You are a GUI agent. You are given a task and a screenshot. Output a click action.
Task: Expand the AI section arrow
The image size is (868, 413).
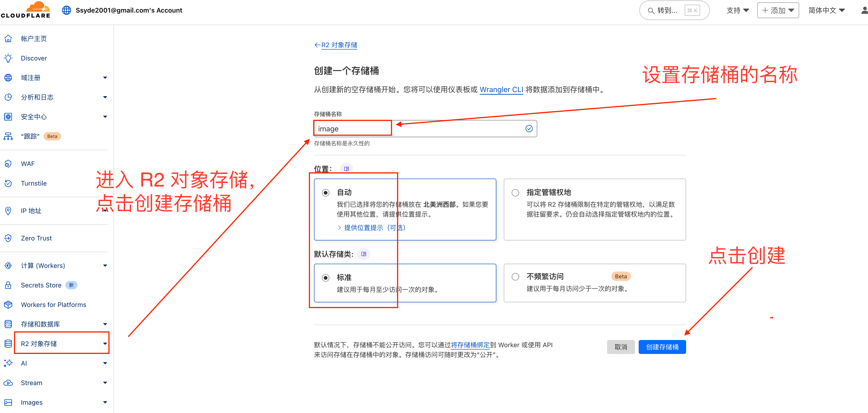[105, 363]
